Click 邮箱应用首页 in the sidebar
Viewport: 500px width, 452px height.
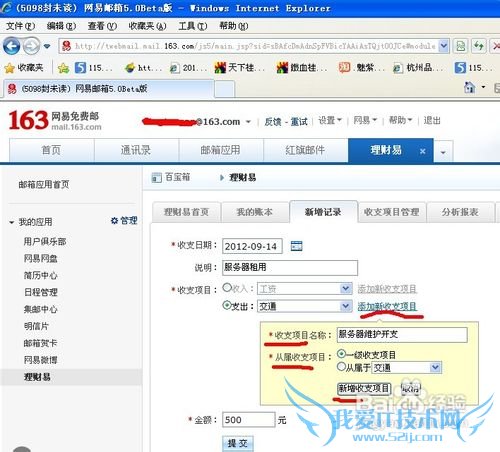(44, 184)
